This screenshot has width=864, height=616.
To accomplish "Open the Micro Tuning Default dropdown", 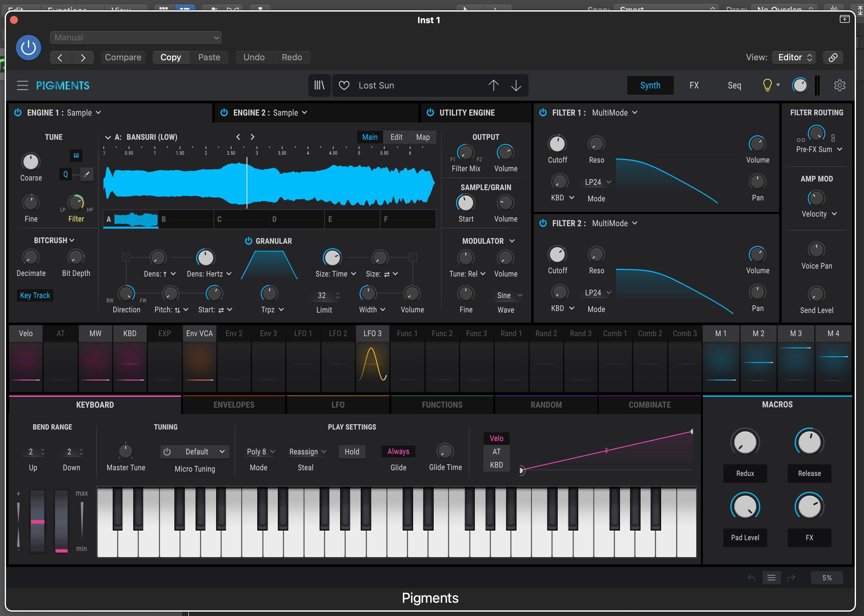I will tap(201, 451).
